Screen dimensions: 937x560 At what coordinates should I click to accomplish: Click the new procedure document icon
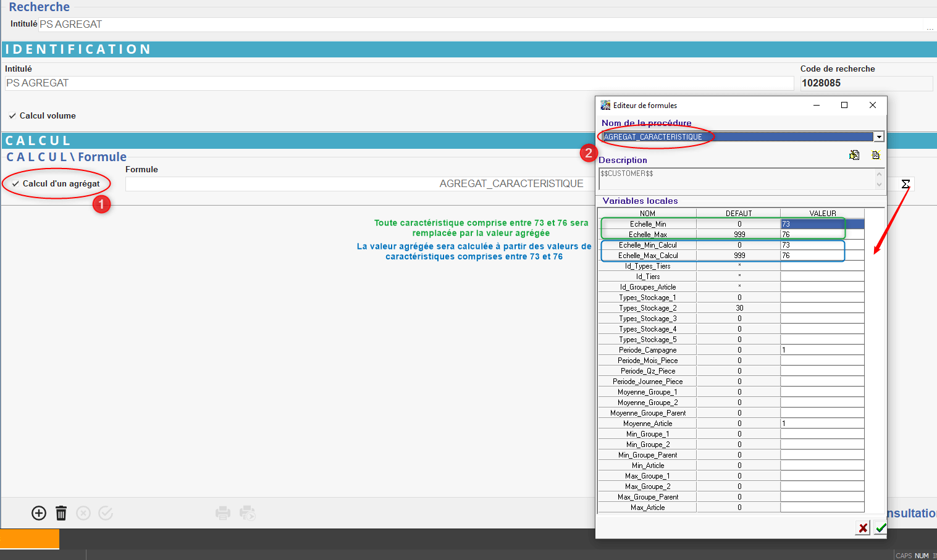tap(875, 155)
